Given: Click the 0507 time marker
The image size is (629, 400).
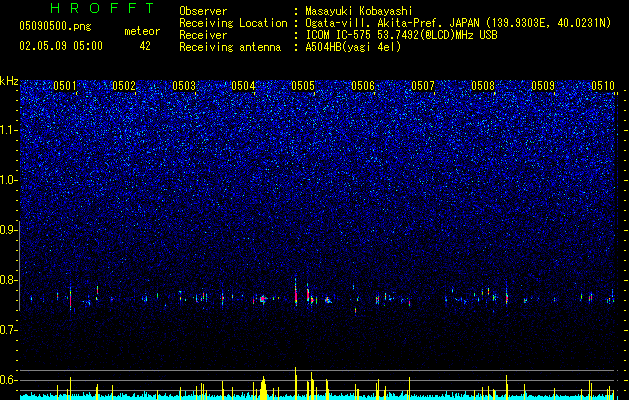Looking at the screenshot, I should click(x=423, y=86).
